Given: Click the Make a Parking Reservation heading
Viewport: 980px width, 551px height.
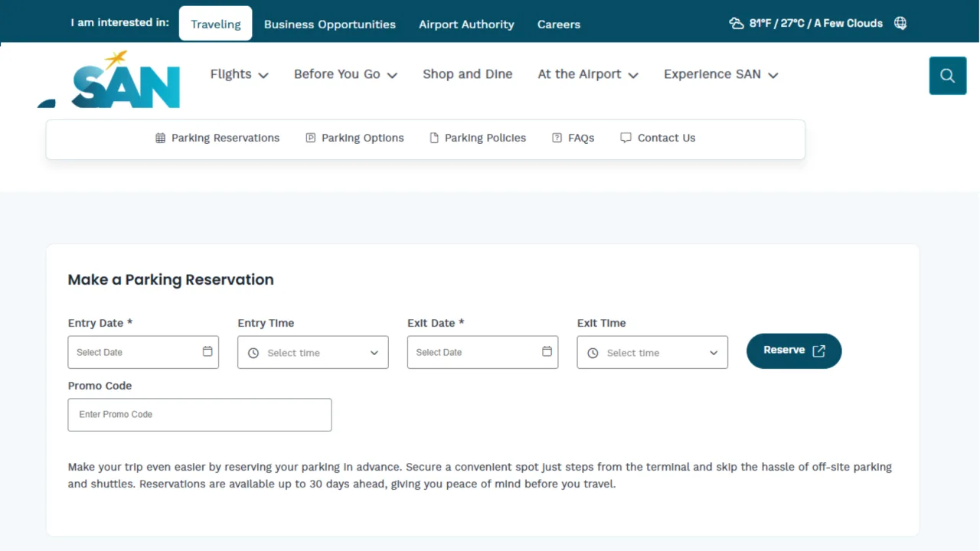Looking at the screenshot, I should pyautogui.click(x=171, y=280).
